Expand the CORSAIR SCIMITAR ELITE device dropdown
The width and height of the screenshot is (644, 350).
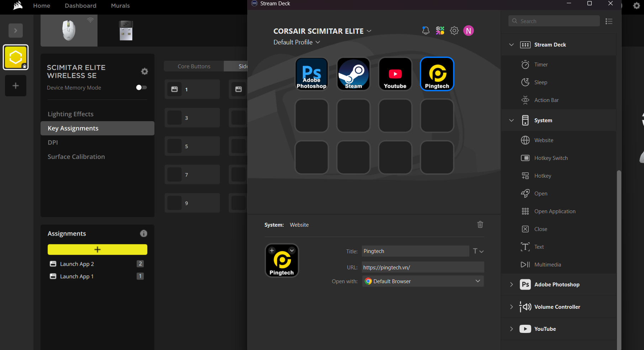pos(369,31)
